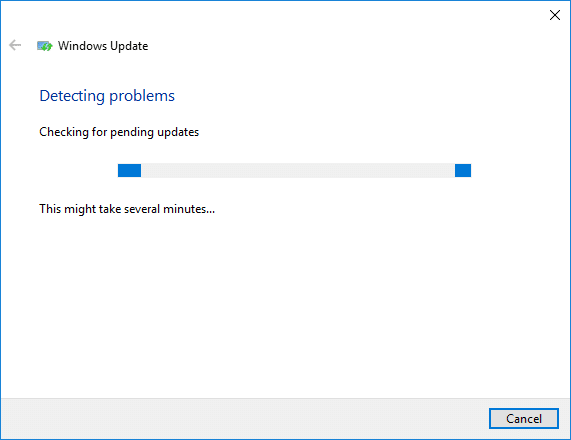
Task: Click 'This might take several minutes...' text
Action: click(127, 209)
